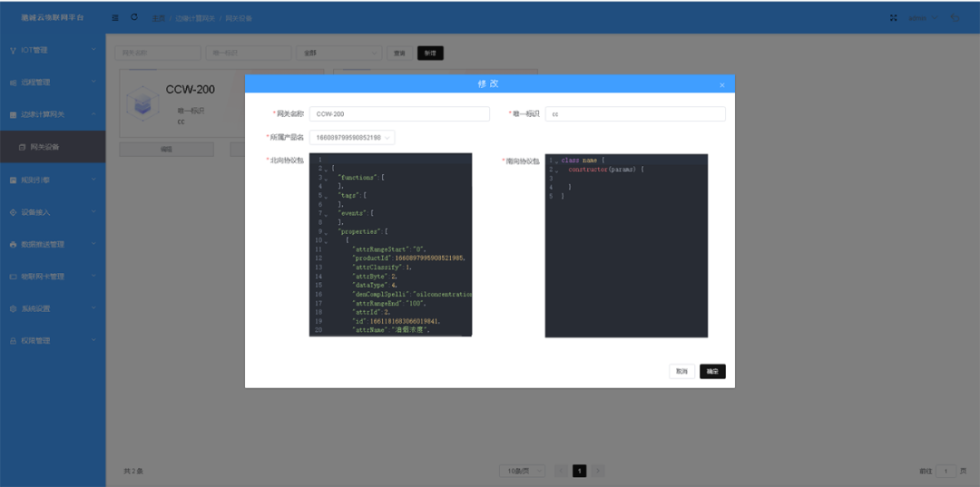Viewport: 980px width, 487px height.
Task: Click the 权限管理 lock icon in sidebar
Action: (x=13, y=341)
